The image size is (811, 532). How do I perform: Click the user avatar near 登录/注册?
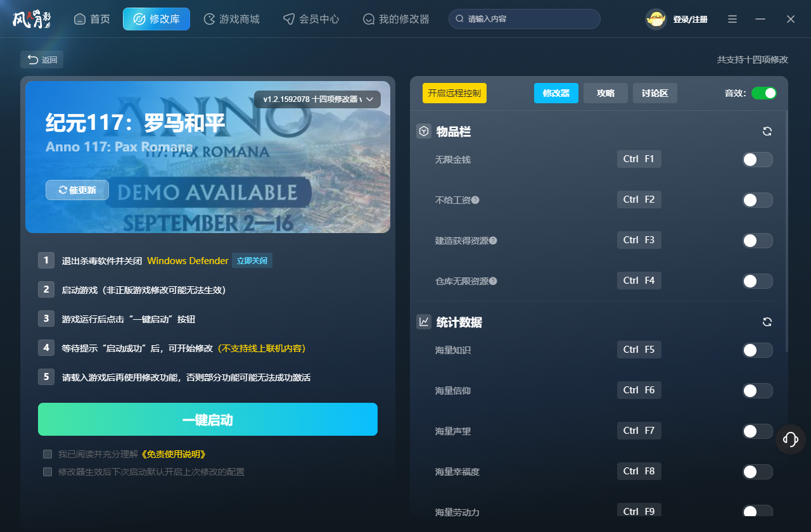click(x=655, y=19)
